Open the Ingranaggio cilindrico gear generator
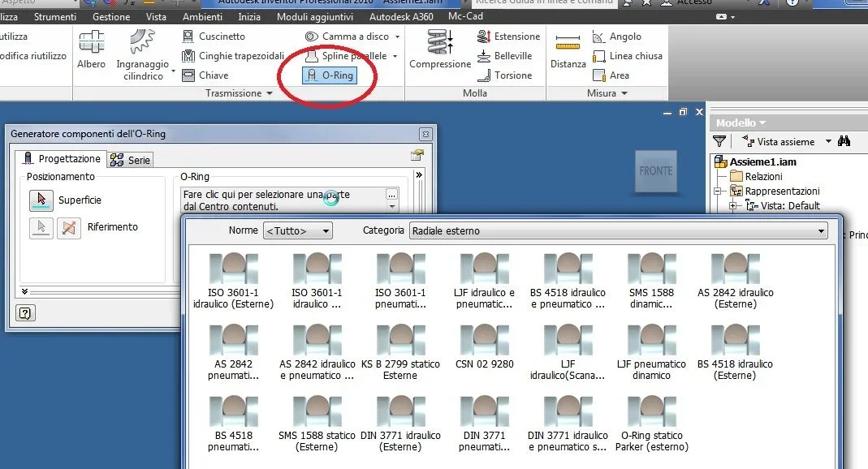868x469 pixels. point(143,54)
